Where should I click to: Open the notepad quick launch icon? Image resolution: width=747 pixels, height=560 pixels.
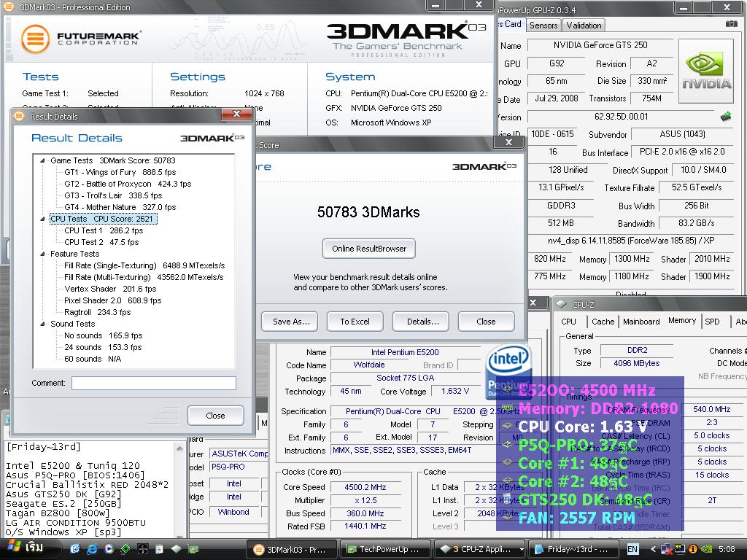click(159, 549)
